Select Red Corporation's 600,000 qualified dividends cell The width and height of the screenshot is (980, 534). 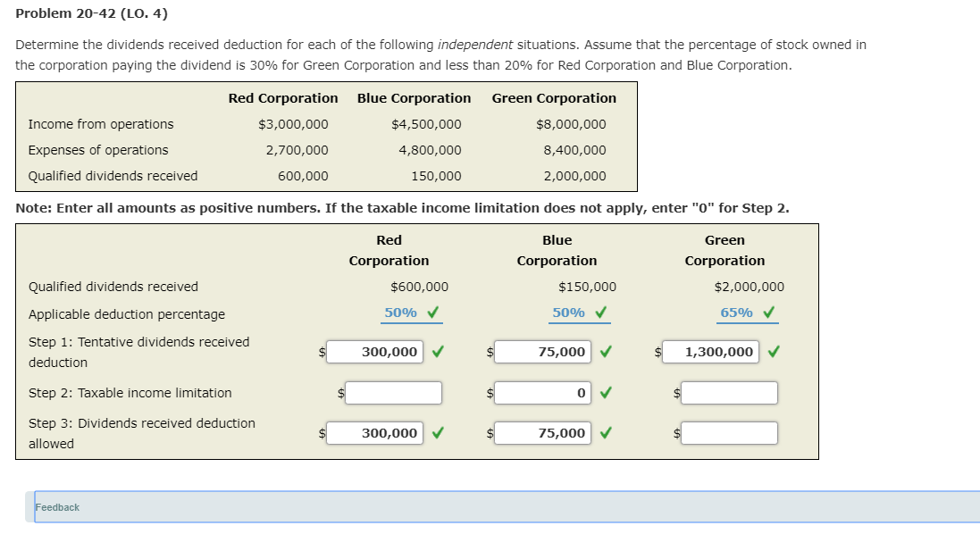(x=302, y=175)
